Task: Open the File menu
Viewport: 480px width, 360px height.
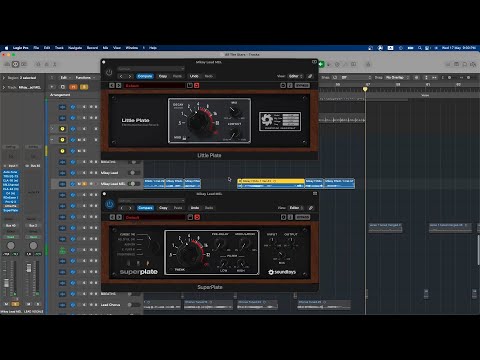Action: [x=36, y=48]
